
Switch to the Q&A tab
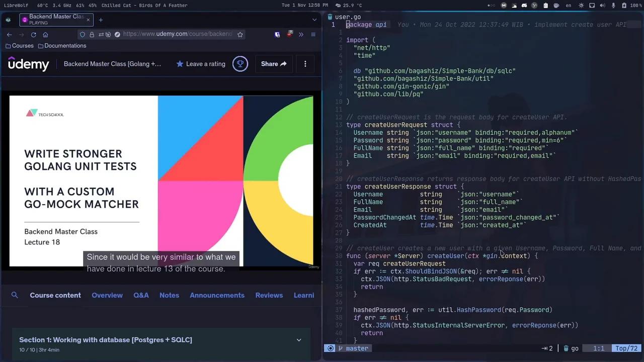(x=141, y=295)
